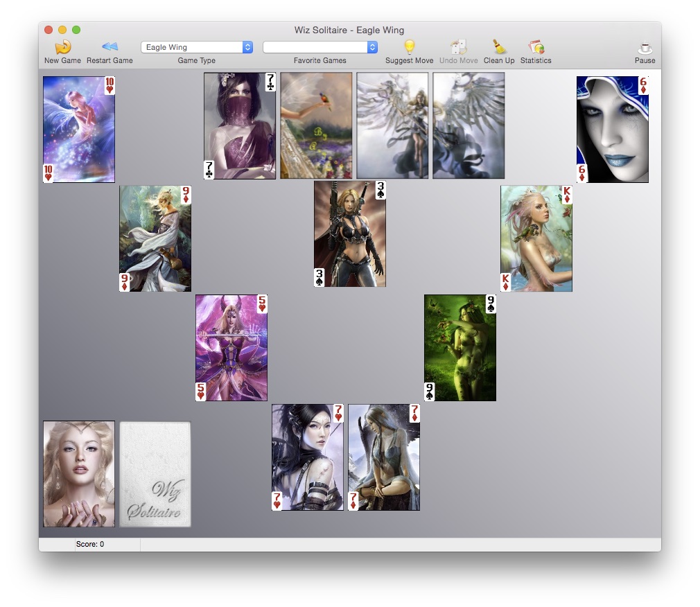
Task: Click the Suggest Move lightbulb icon
Action: pos(409,47)
